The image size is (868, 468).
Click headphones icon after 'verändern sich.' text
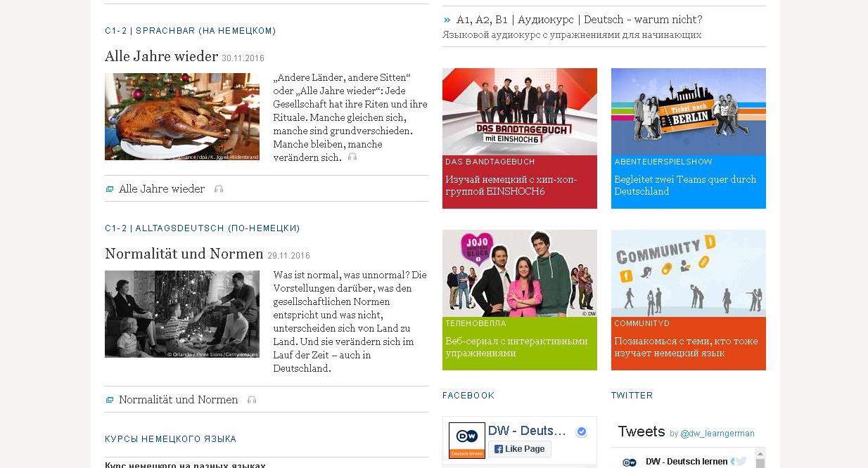(352, 157)
